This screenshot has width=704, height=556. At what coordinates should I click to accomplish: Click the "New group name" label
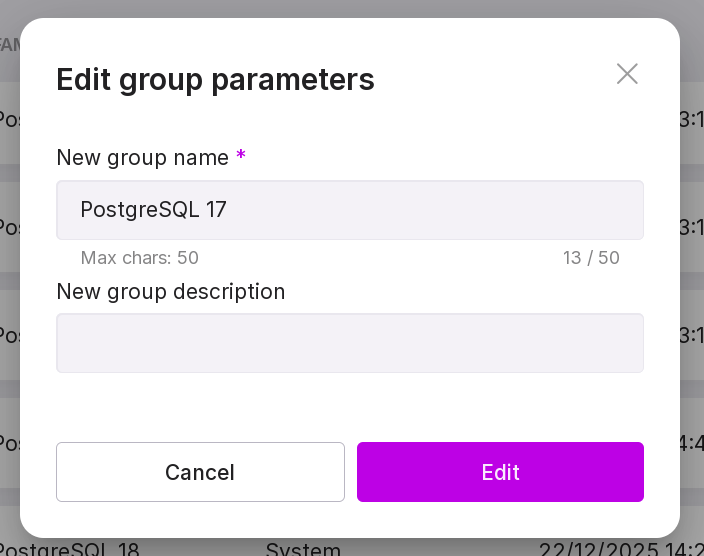143,157
